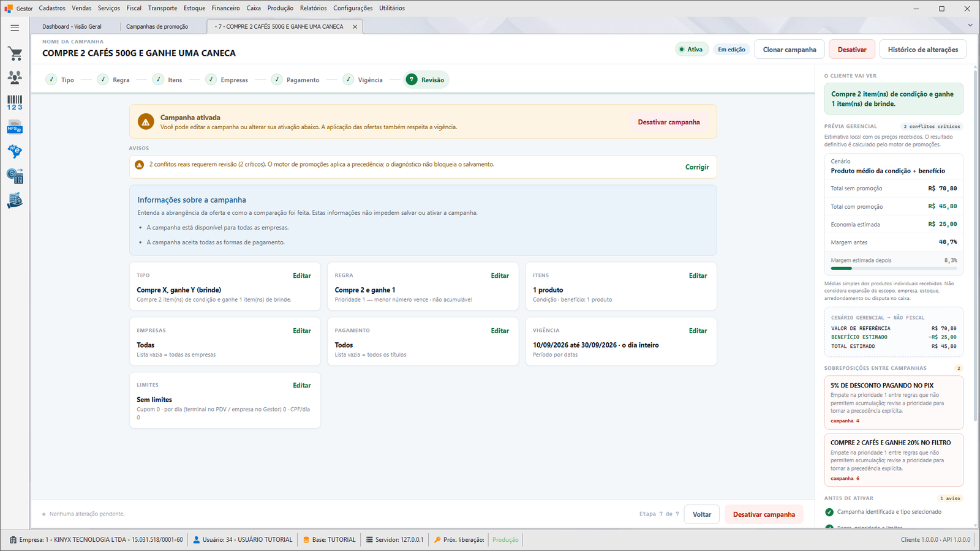The width and height of the screenshot is (980, 551).
Task: Open the Cadastros menu
Action: tap(52, 8)
